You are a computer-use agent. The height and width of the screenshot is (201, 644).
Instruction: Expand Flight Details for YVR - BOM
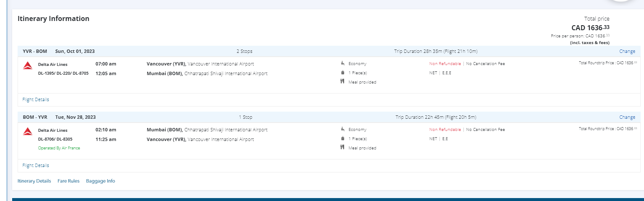(36, 100)
